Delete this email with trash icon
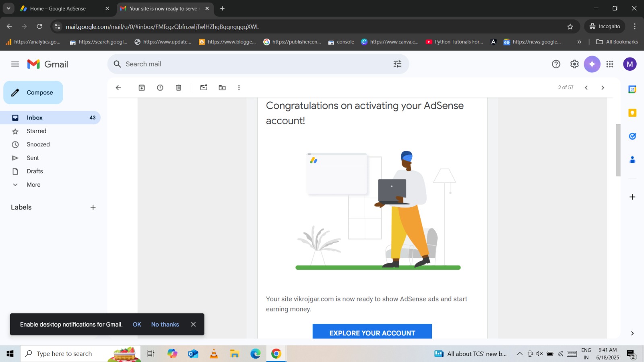This screenshot has height=362, width=644. (179, 88)
